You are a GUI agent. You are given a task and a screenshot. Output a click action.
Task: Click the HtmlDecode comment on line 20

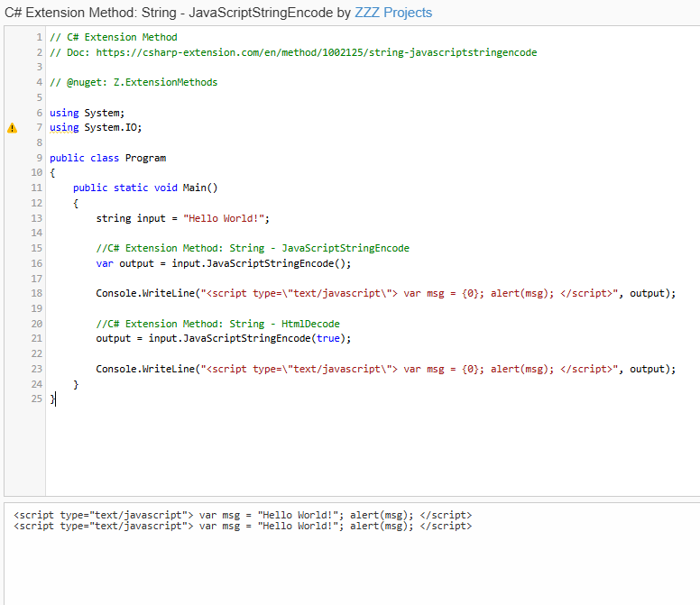218,324
